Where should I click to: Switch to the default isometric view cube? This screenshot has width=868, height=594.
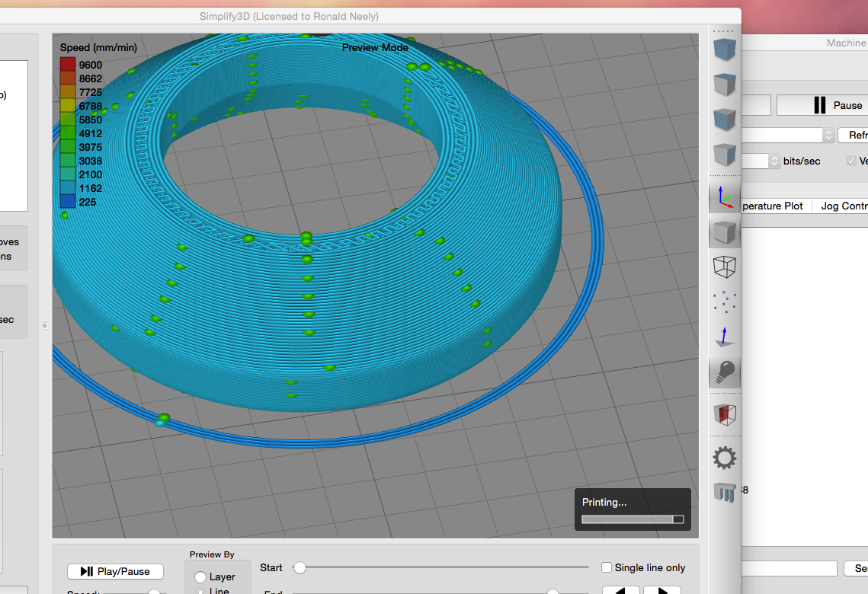pyautogui.click(x=724, y=50)
